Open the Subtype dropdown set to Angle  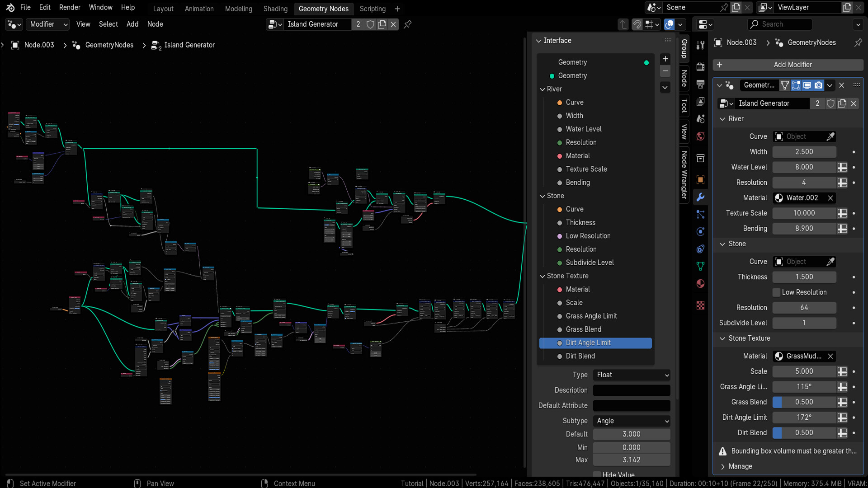point(632,421)
